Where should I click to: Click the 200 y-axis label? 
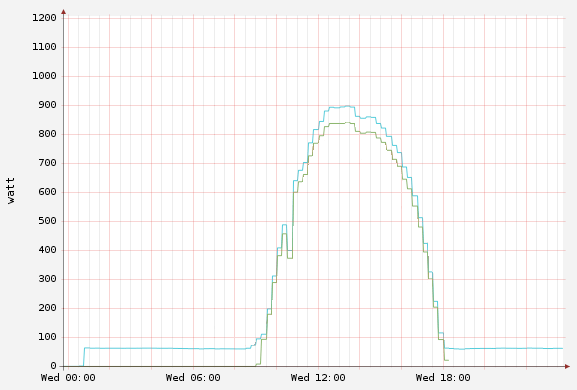click(x=47, y=308)
